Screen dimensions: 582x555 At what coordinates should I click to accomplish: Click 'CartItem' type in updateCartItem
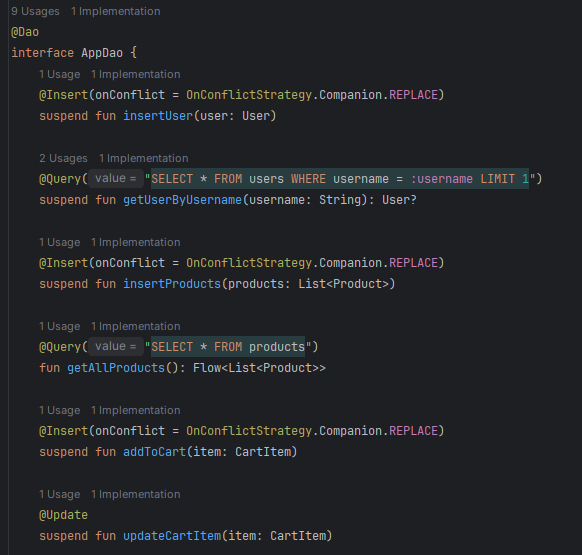(x=298, y=536)
